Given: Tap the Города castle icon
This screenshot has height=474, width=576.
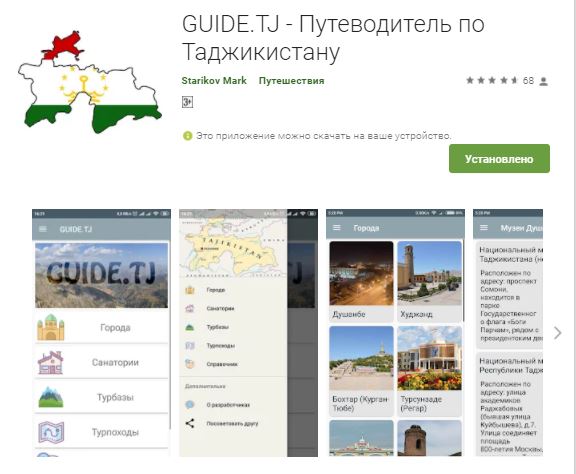Looking at the screenshot, I should click(x=51, y=327).
